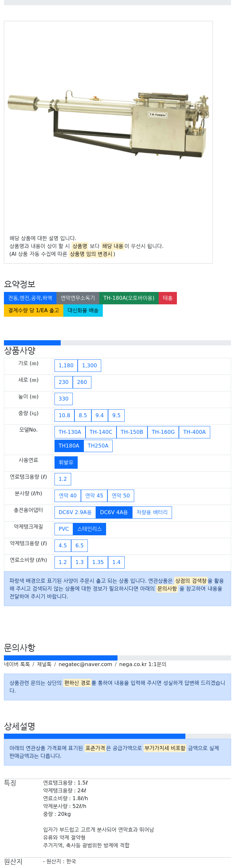The image size is (235, 868).
Task: Select the PVC tank material
Action: pyautogui.click(x=64, y=529)
